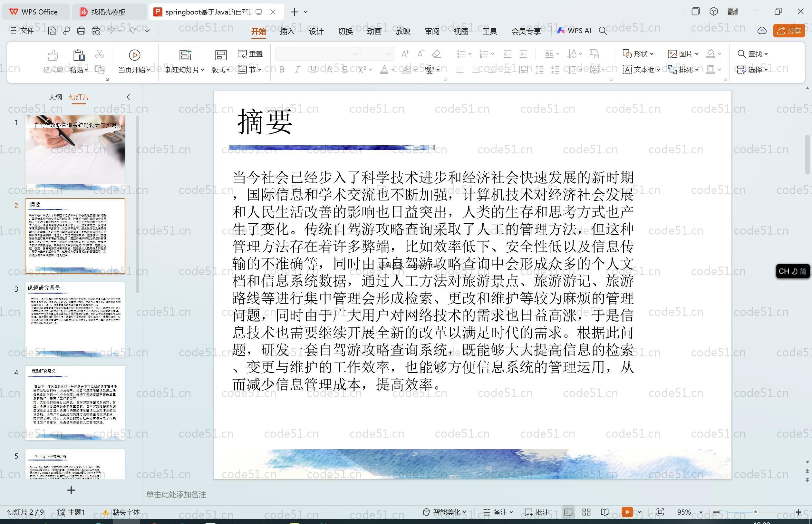Switch to reading view icon
812x524 pixels.
605,512
